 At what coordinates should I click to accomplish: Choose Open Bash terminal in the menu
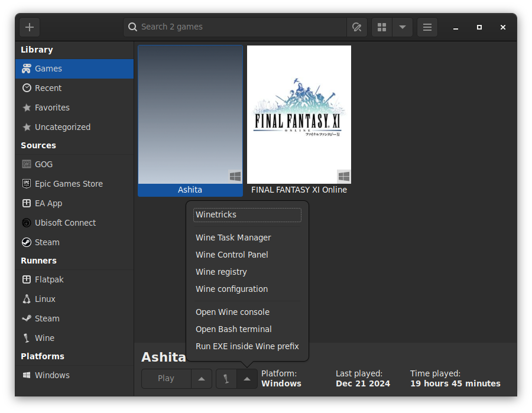pyautogui.click(x=233, y=329)
